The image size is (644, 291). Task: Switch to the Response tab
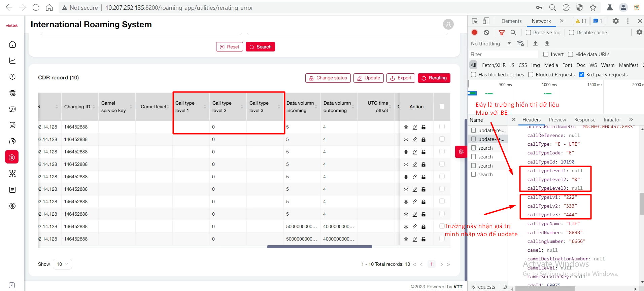click(x=584, y=120)
